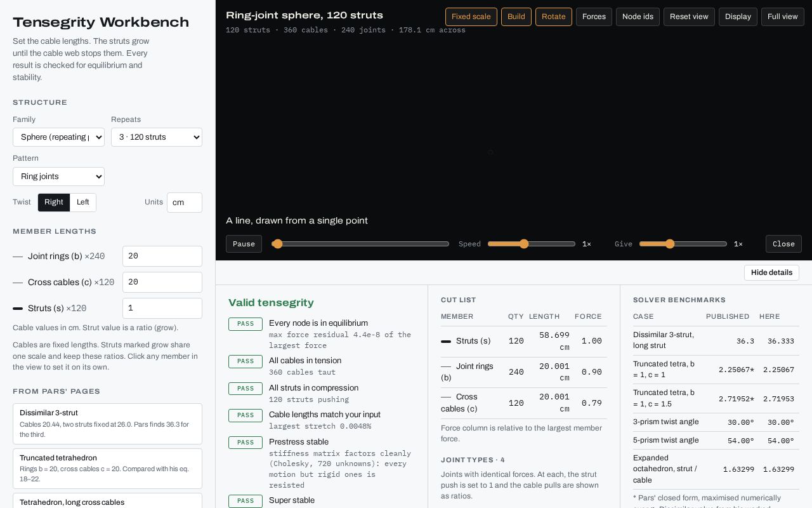The height and width of the screenshot is (508, 812).
Task: Open the Family dropdown
Action: click(58, 137)
